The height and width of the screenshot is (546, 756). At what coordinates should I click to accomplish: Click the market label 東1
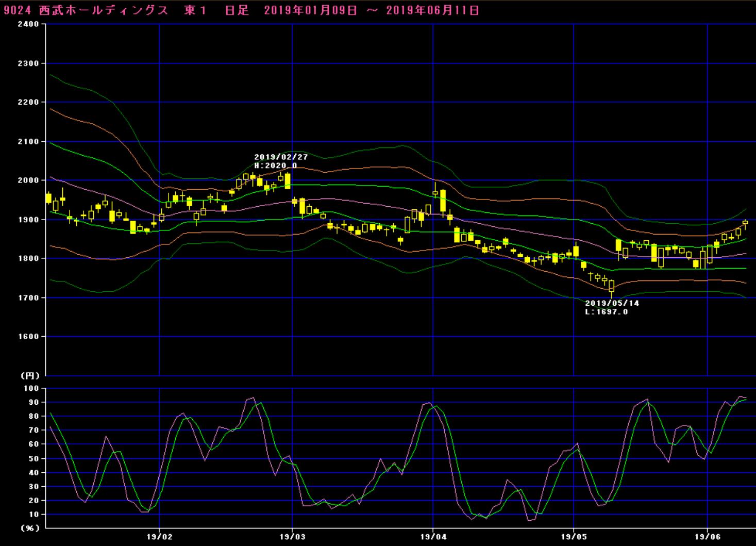click(195, 10)
